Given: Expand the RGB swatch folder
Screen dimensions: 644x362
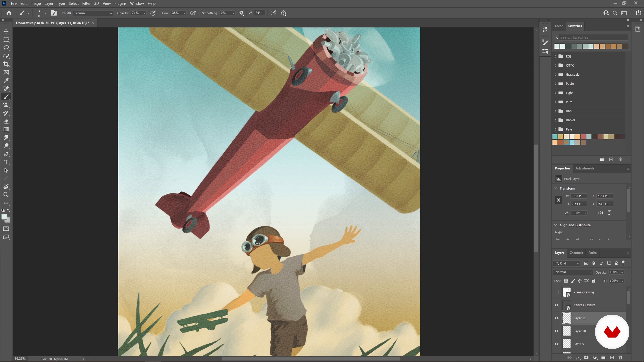Looking at the screenshot, I should tap(555, 56).
